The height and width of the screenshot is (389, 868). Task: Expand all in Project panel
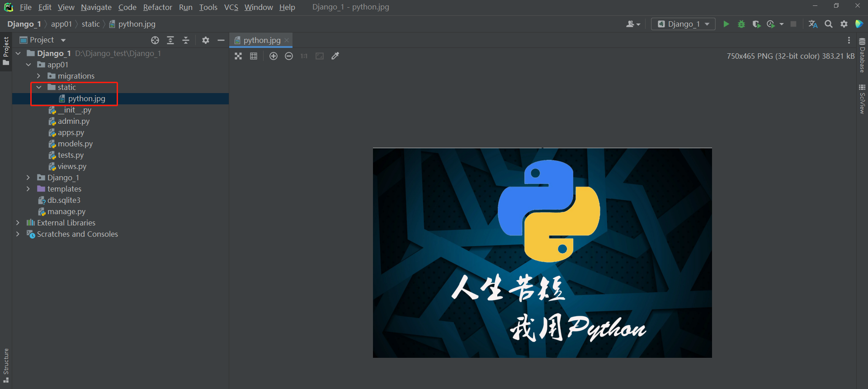(170, 40)
